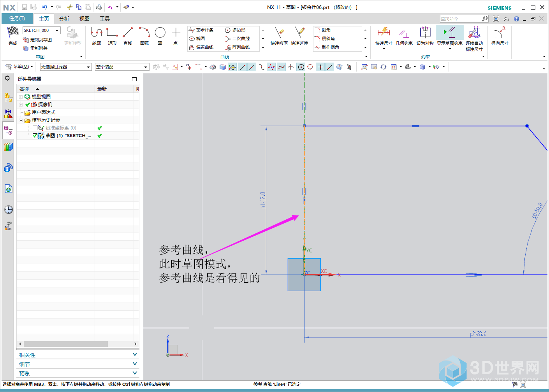Screen dimensions: 549x392
Task: Expand the 摄像机 tree node
Action: 21,105
